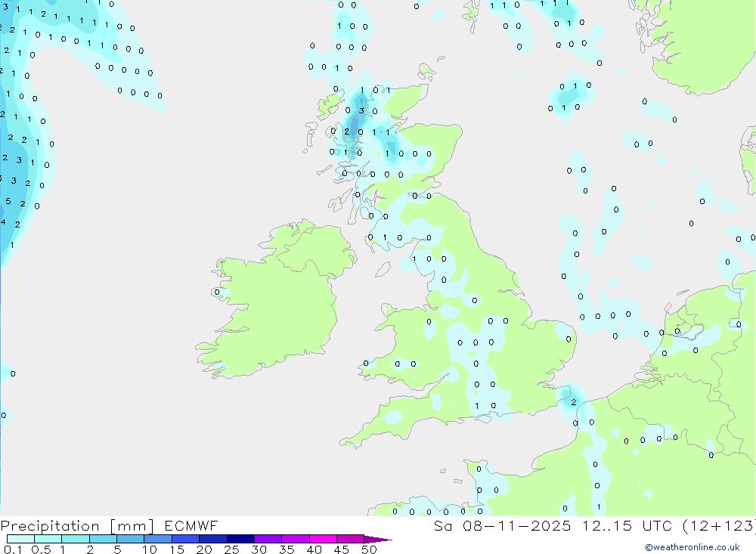Click the '20' legend scale label
756x554 pixels.
tap(204, 549)
